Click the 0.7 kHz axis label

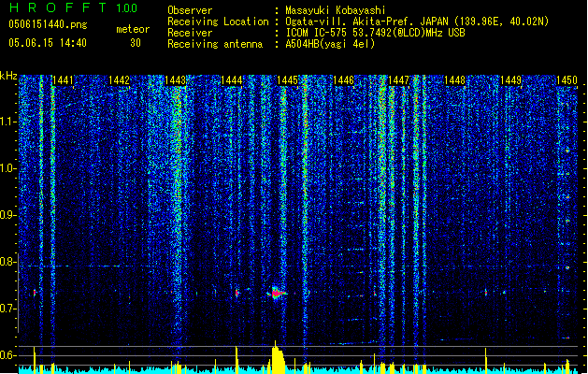pos(7,309)
